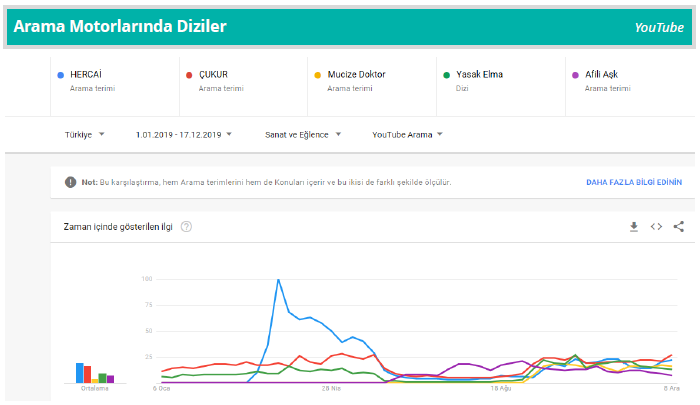Click the 6 Oca axis label
This screenshot has width=700, height=405.
pyautogui.click(x=161, y=388)
